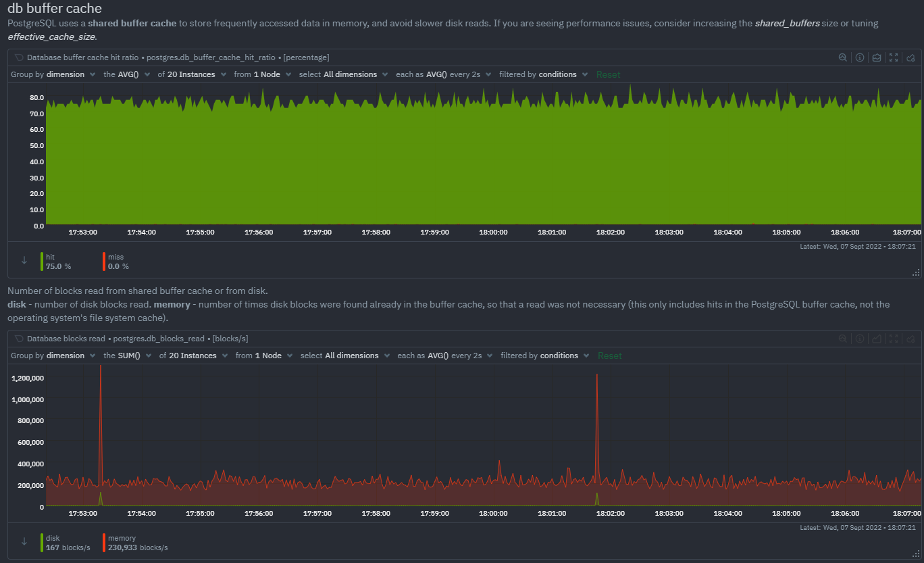The width and height of the screenshot is (924, 563).
Task: Click the legend sort arrow below the hit ratio chart
Action: point(25,262)
